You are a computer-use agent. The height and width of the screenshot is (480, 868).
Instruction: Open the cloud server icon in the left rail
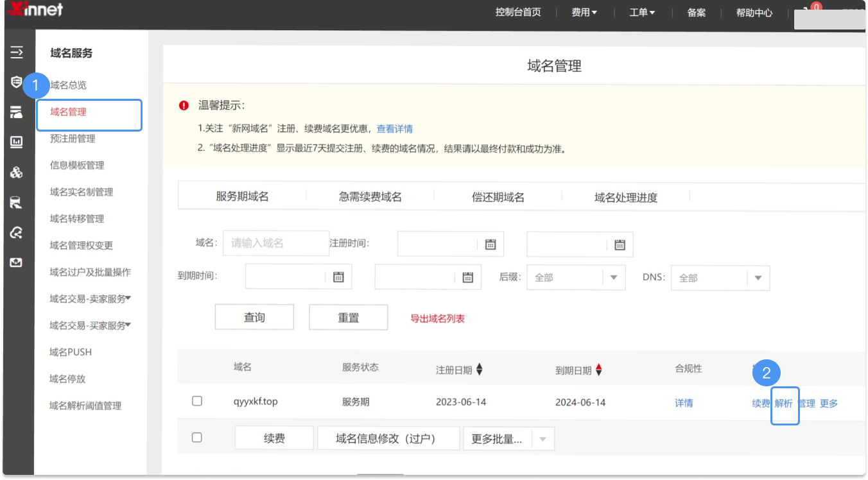click(x=17, y=113)
